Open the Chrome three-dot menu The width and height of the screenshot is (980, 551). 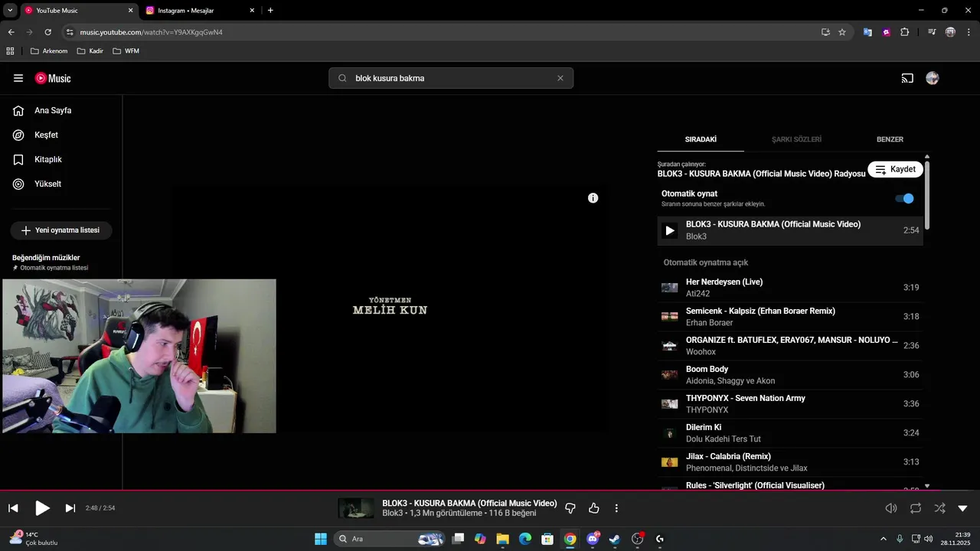969,32
